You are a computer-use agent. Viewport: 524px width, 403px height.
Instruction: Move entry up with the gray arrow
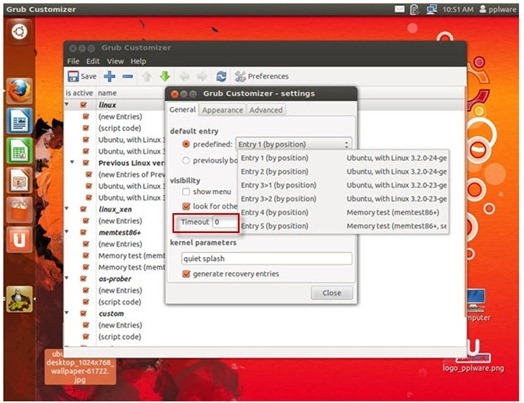147,77
